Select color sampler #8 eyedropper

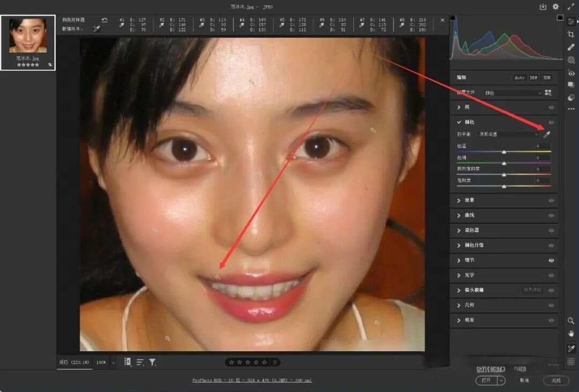pos(402,25)
